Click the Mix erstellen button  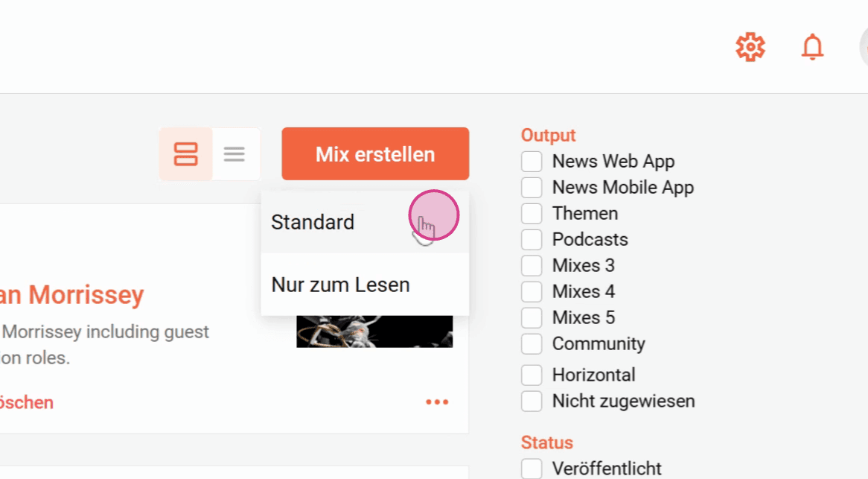pos(375,154)
